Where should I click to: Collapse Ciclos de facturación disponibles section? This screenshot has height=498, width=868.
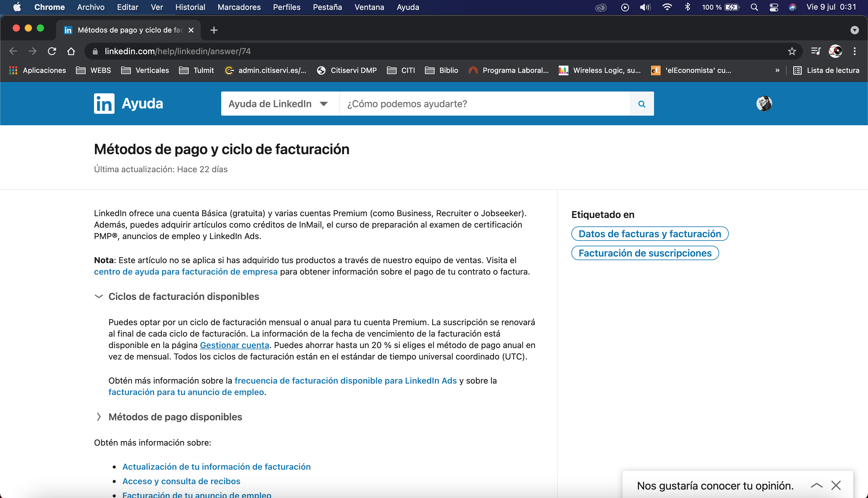(99, 296)
